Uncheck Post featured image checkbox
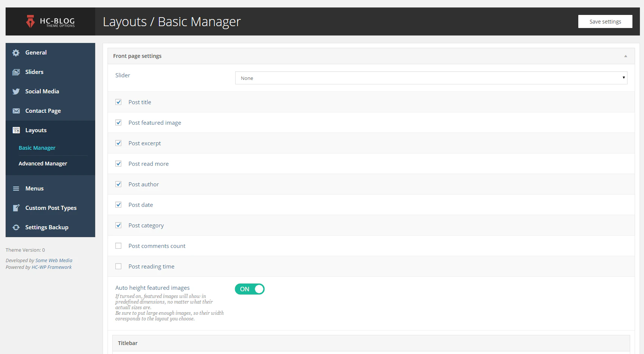This screenshot has width=644, height=354. tap(118, 122)
